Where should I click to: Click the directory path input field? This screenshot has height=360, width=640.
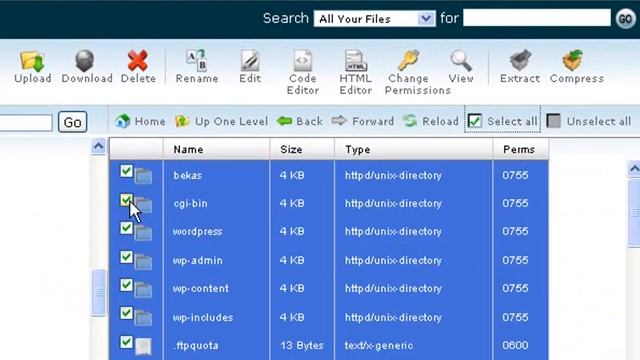point(26,122)
